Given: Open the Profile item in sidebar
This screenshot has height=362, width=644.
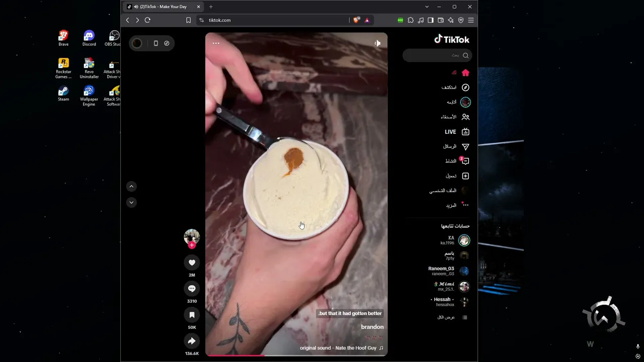Looking at the screenshot, I should [x=449, y=191].
